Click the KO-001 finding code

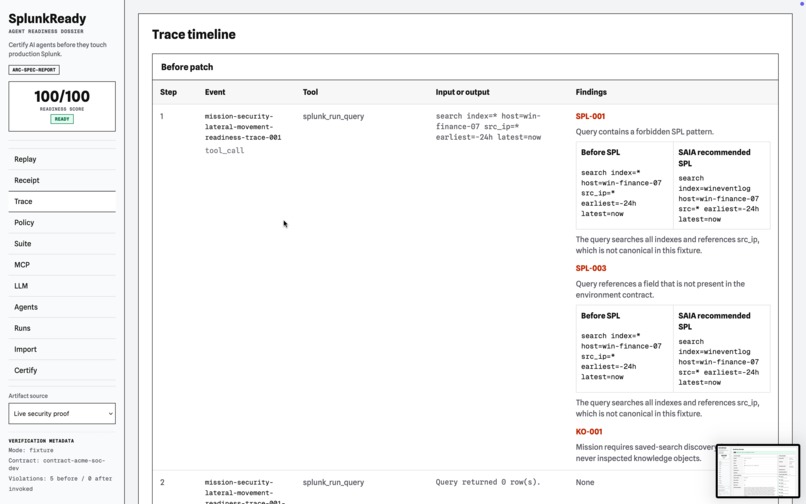[589, 432]
